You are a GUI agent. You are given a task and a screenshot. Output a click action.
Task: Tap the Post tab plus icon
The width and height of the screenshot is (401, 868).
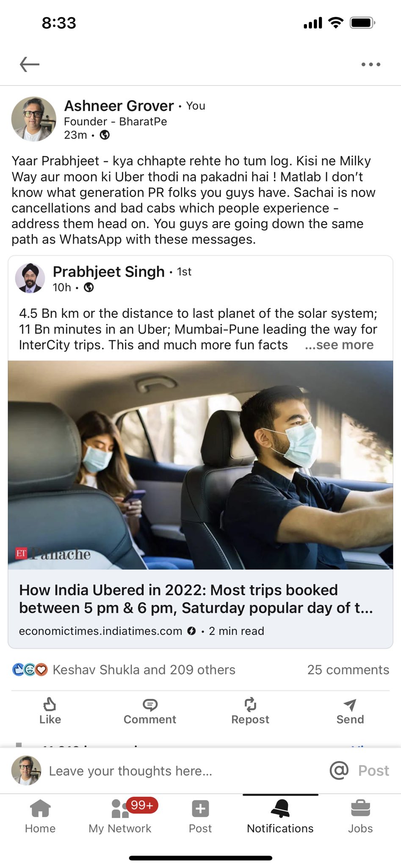(x=200, y=809)
